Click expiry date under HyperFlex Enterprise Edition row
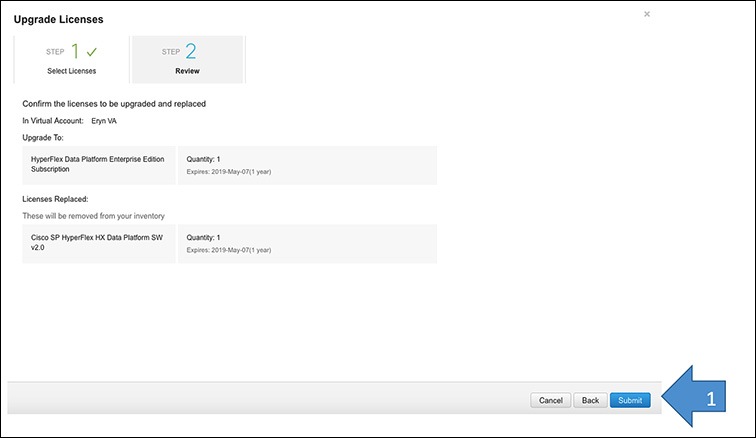756x438 pixels. click(229, 172)
